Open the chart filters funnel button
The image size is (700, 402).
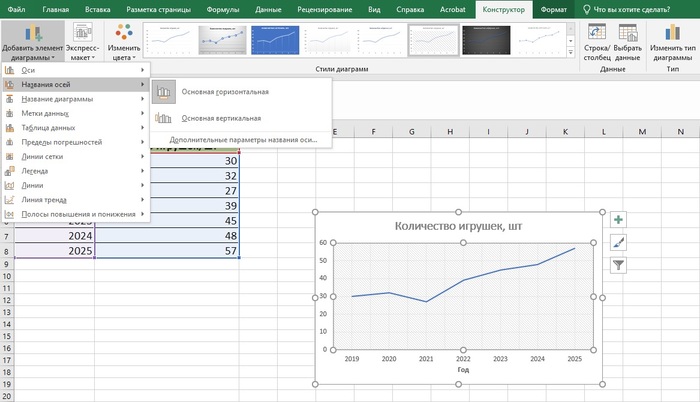tap(618, 265)
